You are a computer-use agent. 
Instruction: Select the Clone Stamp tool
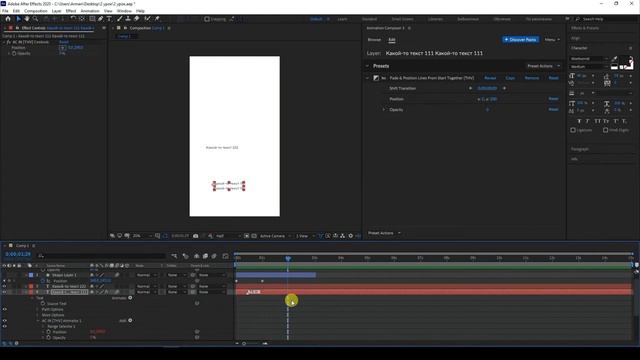(128, 19)
